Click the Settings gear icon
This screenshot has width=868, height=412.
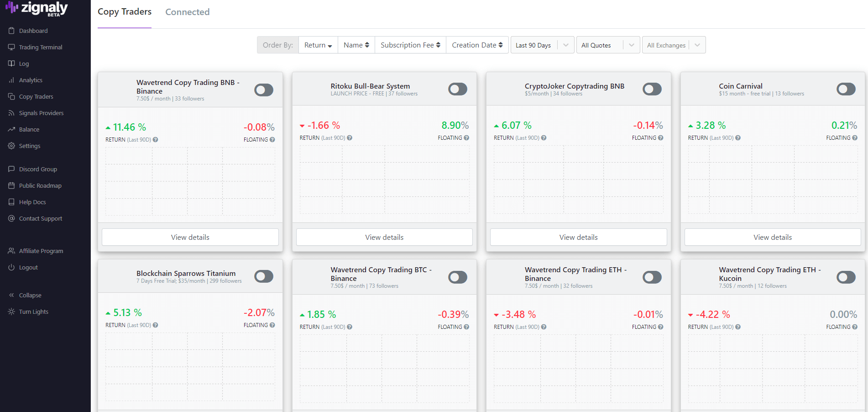coord(11,146)
